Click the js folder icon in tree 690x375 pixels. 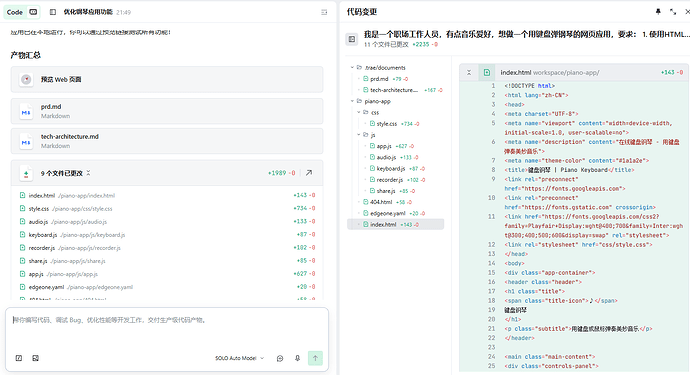[366, 135]
